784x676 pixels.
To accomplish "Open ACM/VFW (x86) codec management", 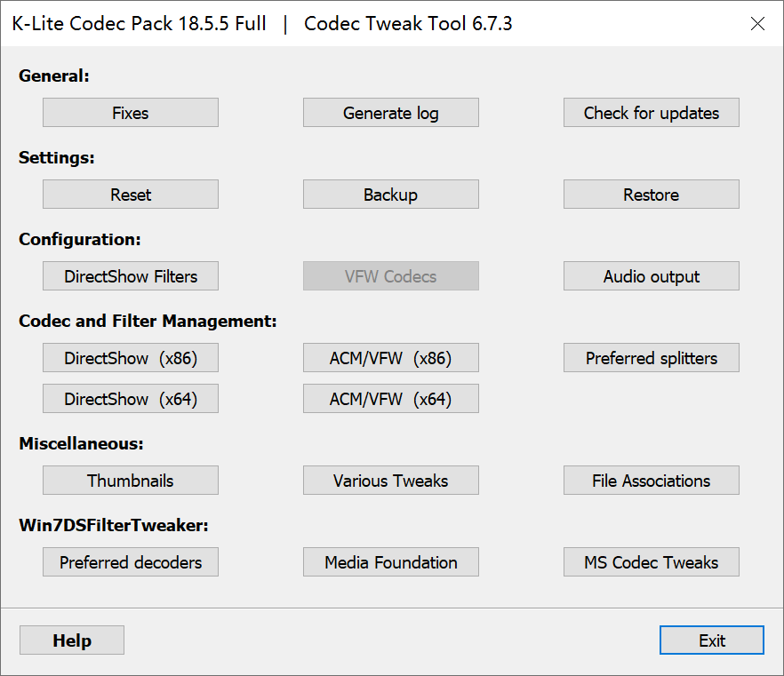I will click(x=391, y=358).
